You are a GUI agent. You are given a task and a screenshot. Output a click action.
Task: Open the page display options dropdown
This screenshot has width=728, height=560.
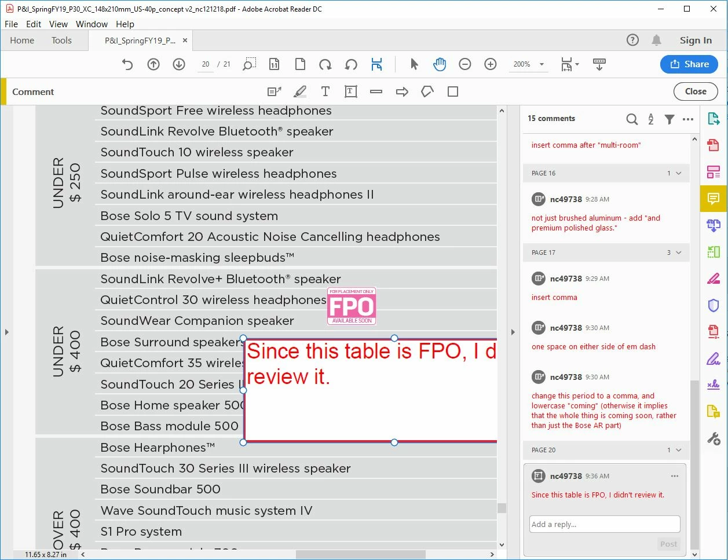[570, 64]
